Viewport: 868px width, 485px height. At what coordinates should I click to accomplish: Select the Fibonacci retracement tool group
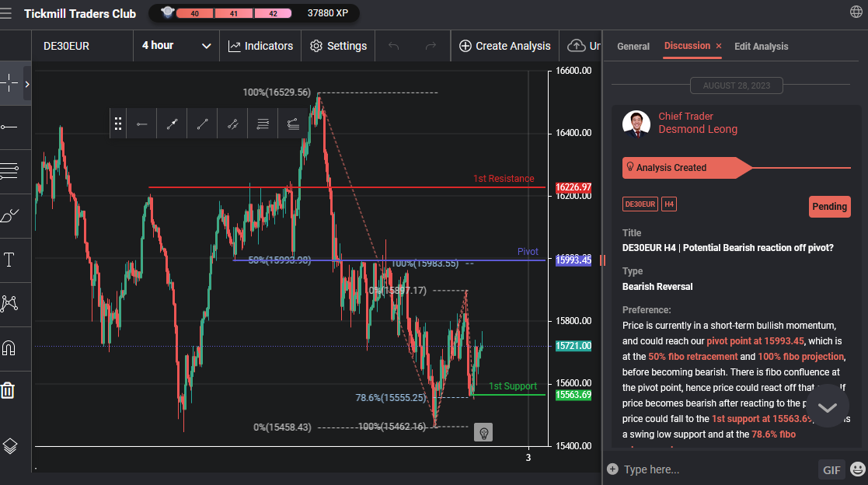pos(9,171)
